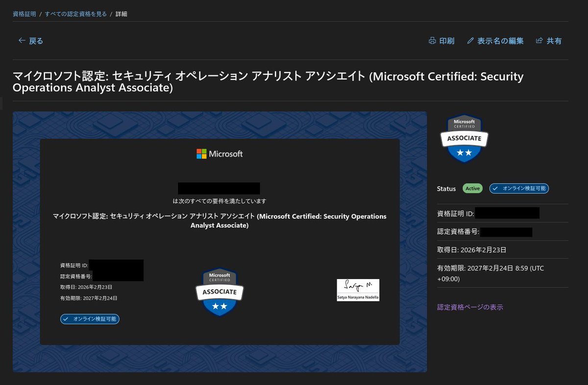Click the Associate badge inside the certificate
This screenshot has width=588, height=385.
[x=220, y=291]
